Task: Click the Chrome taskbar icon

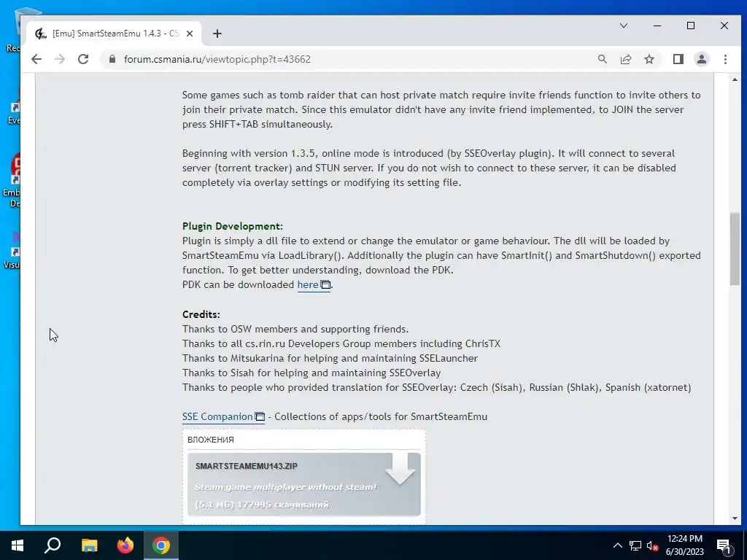Action: point(161,545)
